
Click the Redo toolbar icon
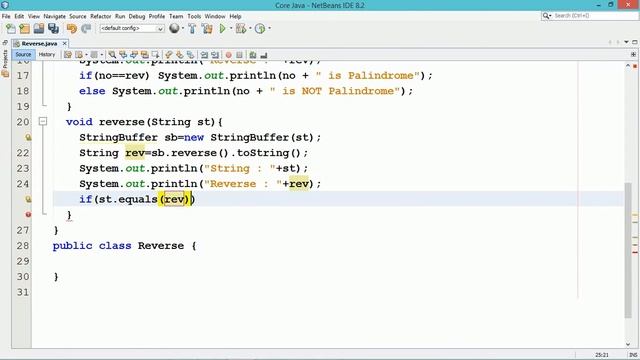point(86,29)
